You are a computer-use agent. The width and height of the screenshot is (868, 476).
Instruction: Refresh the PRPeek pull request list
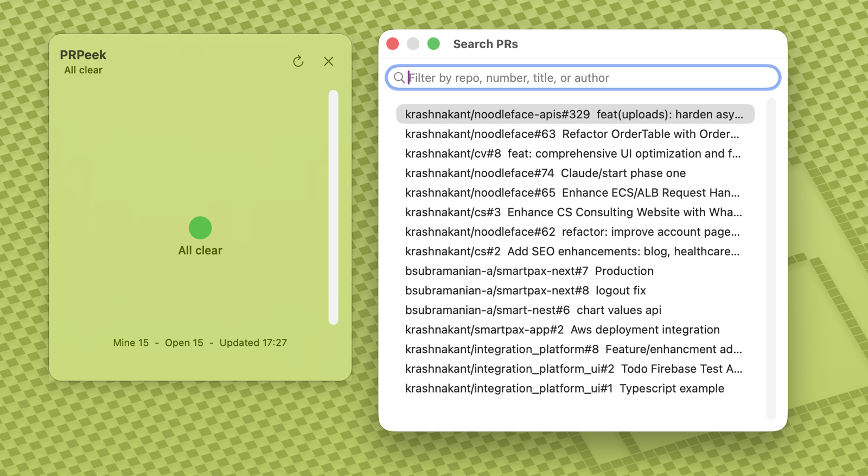298,61
